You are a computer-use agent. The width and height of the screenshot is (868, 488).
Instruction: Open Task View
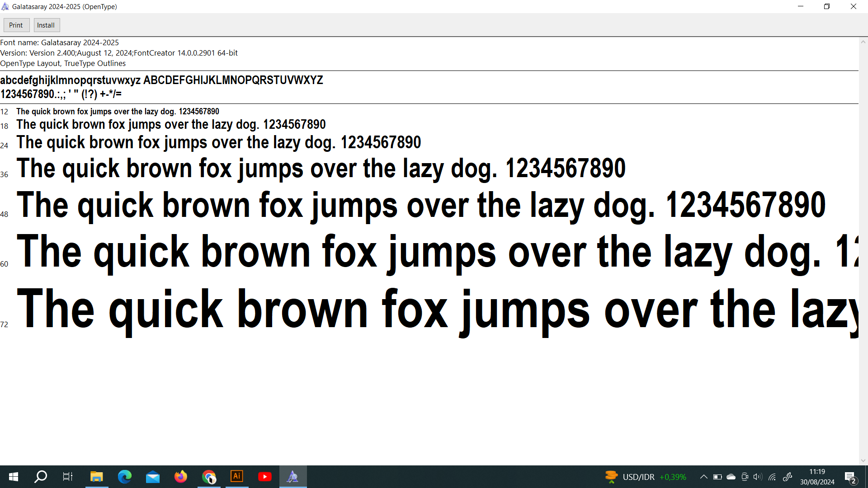click(x=68, y=477)
